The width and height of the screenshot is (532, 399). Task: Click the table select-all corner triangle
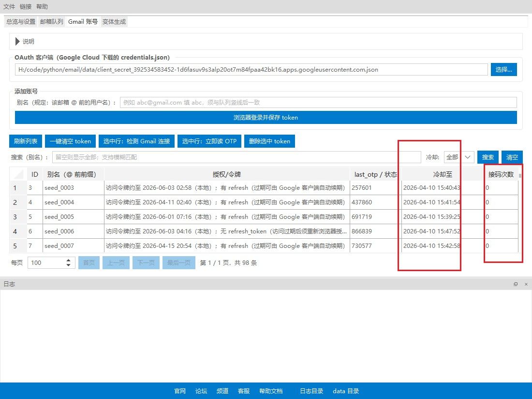pos(18,174)
